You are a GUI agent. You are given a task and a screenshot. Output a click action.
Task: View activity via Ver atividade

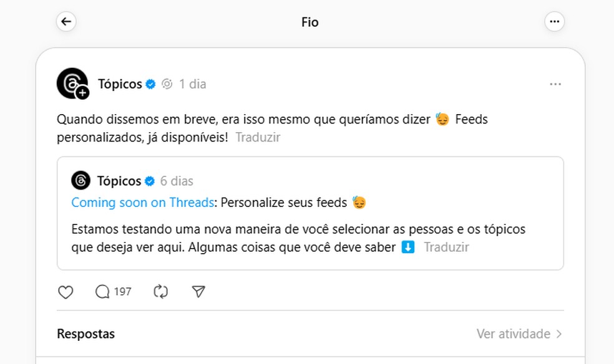point(513,333)
